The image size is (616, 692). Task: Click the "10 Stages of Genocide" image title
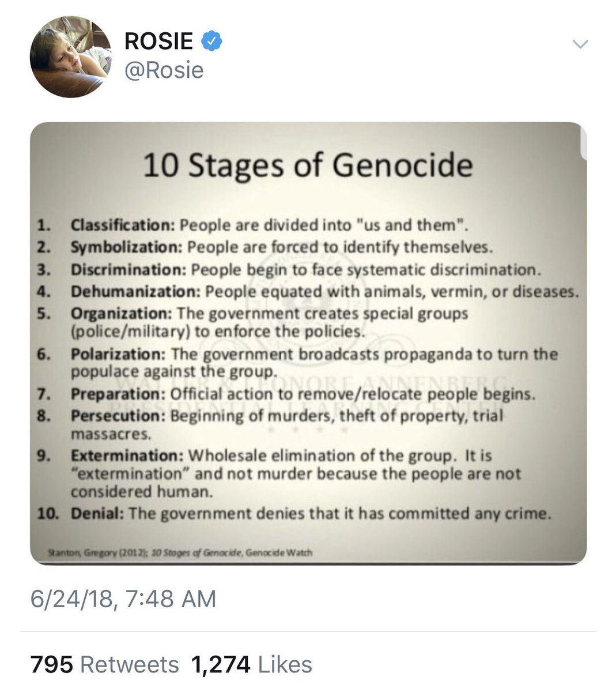coord(308,166)
